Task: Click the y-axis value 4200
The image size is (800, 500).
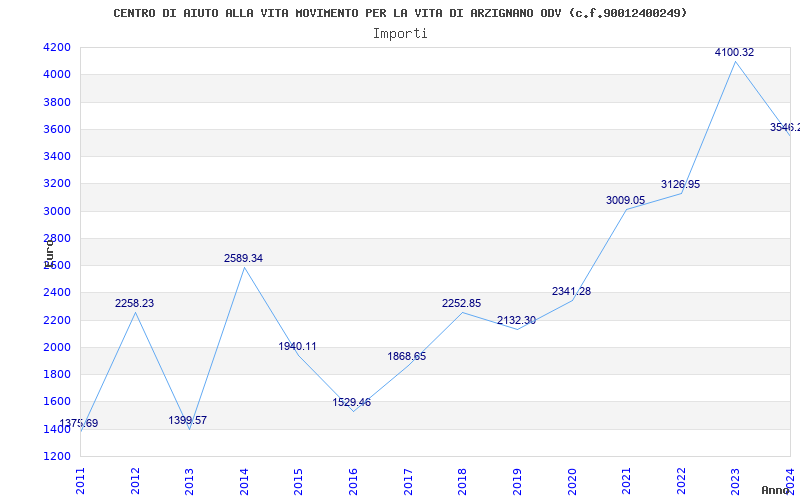Action: pos(57,47)
